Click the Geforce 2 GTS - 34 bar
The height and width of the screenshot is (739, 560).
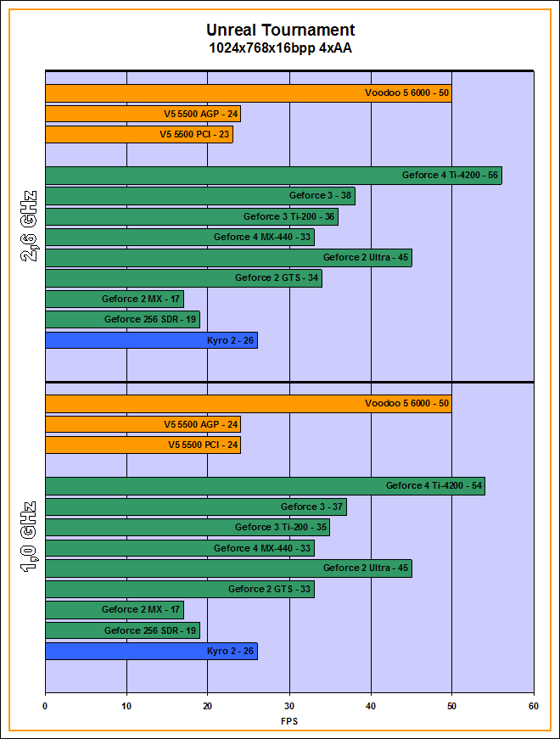183,278
